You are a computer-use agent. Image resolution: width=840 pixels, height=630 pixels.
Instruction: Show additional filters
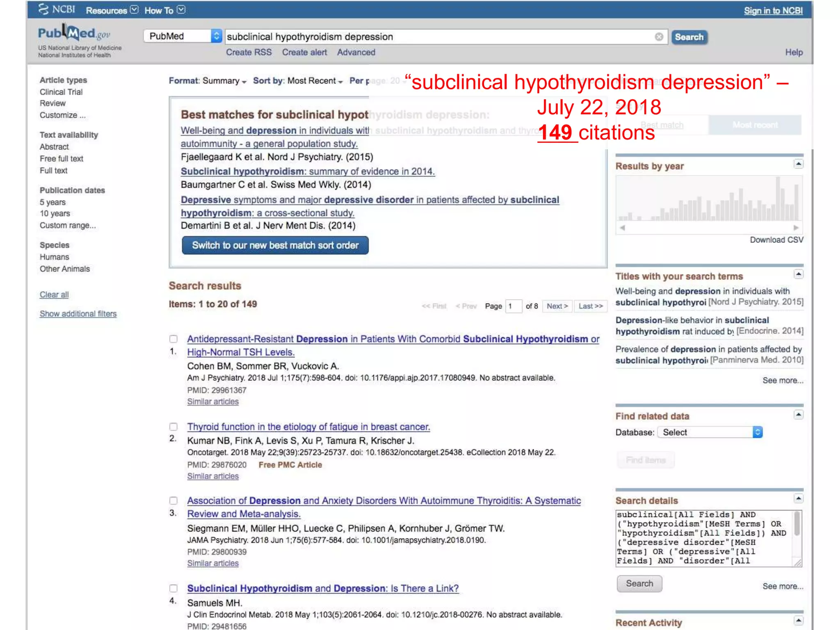(x=78, y=314)
